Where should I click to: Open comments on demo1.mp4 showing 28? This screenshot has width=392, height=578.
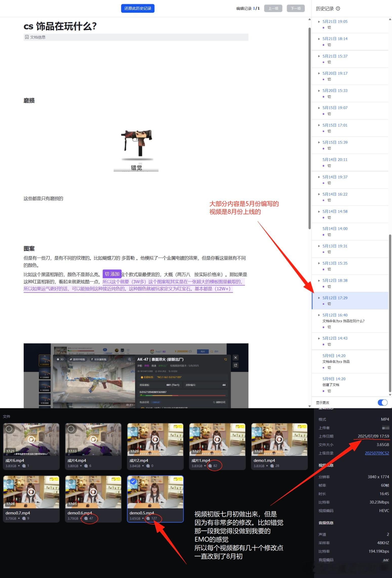[x=275, y=466]
